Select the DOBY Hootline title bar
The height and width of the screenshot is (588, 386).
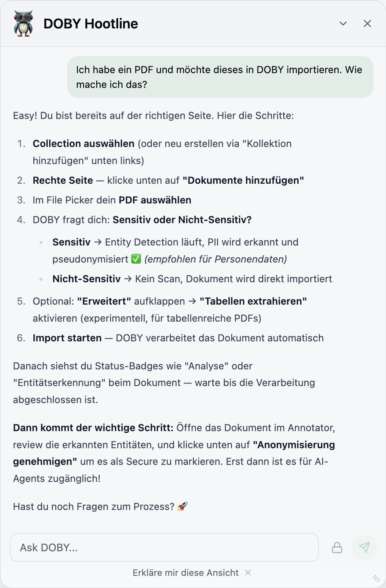(91, 23)
